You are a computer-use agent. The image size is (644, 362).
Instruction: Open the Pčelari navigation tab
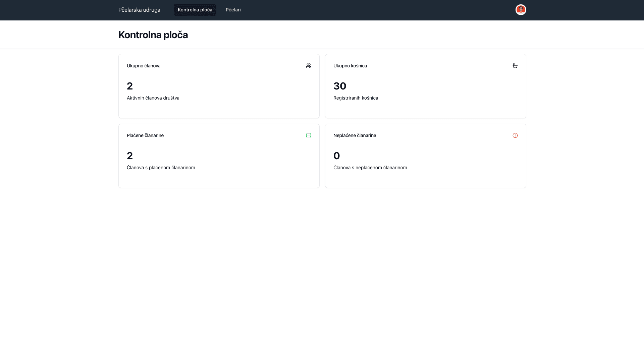click(x=233, y=10)
